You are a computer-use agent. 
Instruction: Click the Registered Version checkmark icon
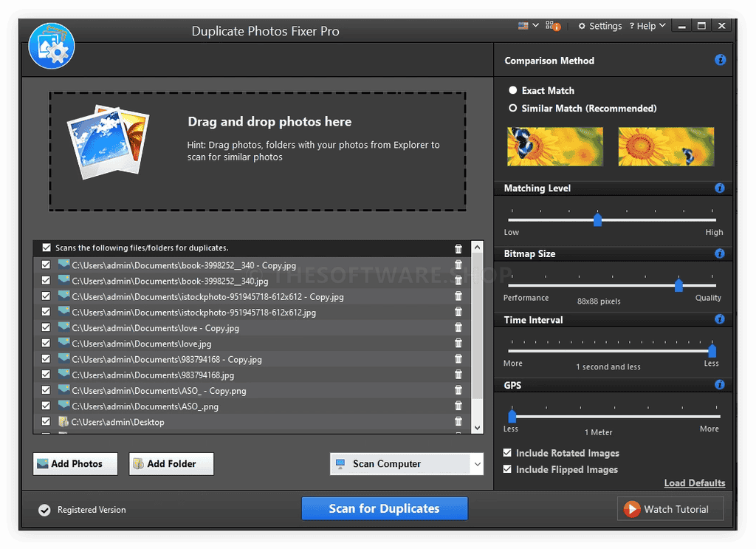(x=44, y=510)
